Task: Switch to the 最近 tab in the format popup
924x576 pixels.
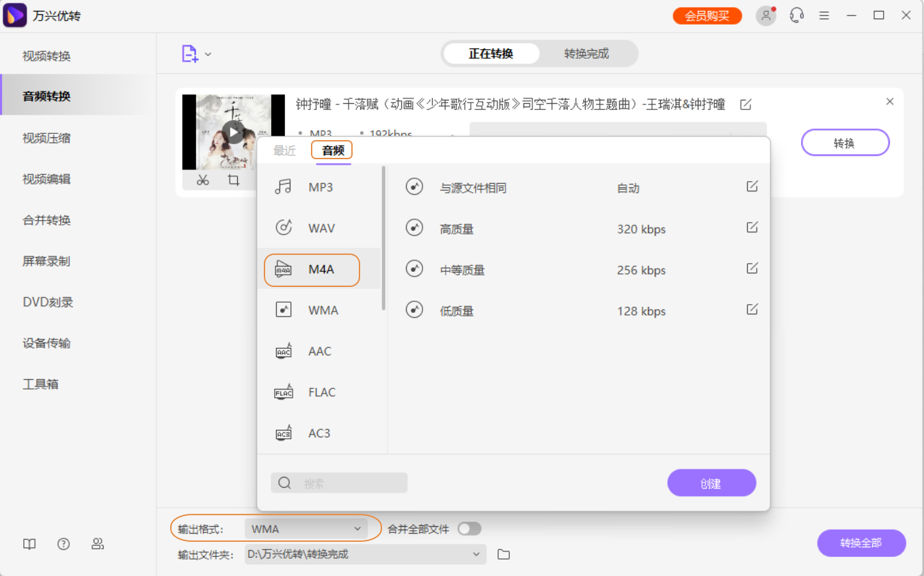Action: point(286,151)
